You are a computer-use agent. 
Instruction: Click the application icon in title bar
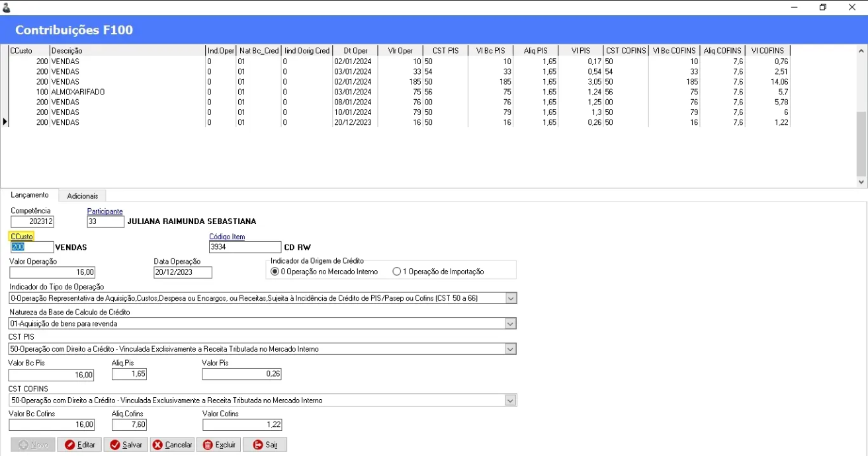click(7, 7)
